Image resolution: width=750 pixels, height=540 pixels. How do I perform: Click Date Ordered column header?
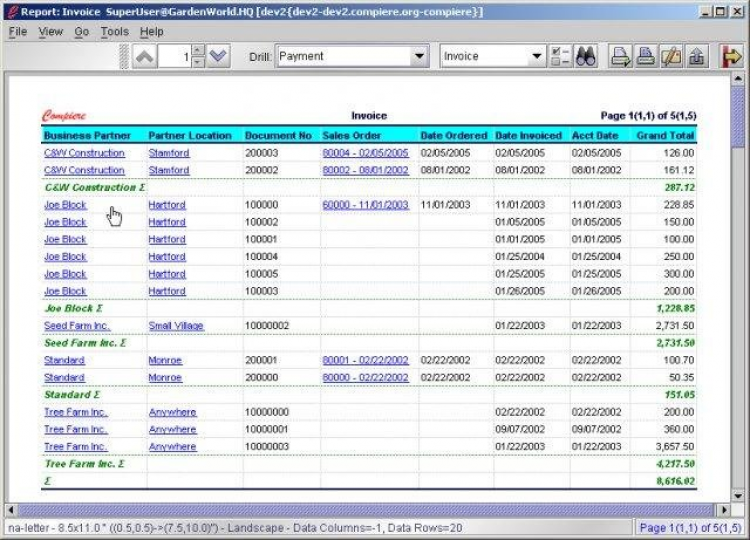pyautogui.click(x=454, y=135)
